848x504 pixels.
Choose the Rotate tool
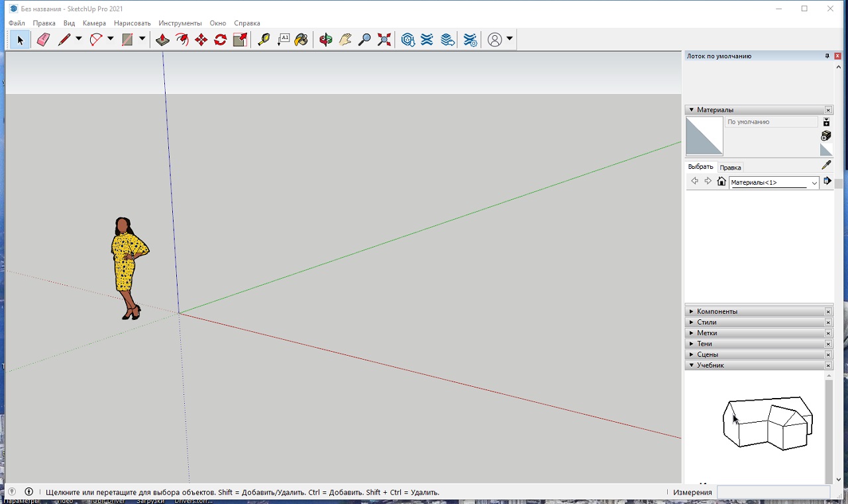pos(221,40)
